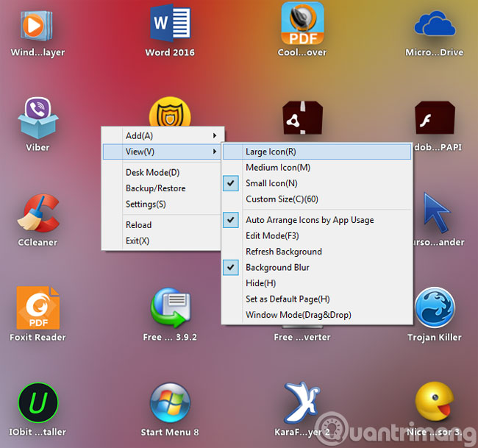
Task: Expand the Add(A) submenu arrow
Action: tap(215, 135)
